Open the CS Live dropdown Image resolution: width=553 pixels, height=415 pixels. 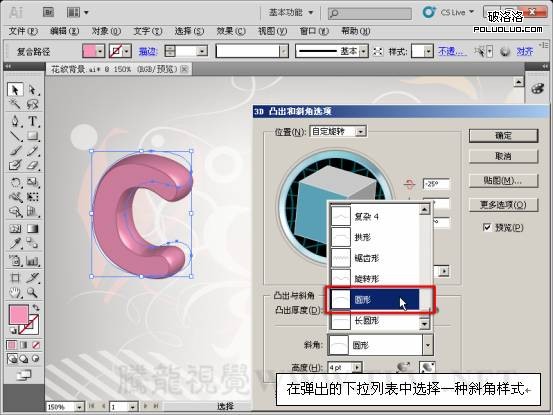coord(457,12)
